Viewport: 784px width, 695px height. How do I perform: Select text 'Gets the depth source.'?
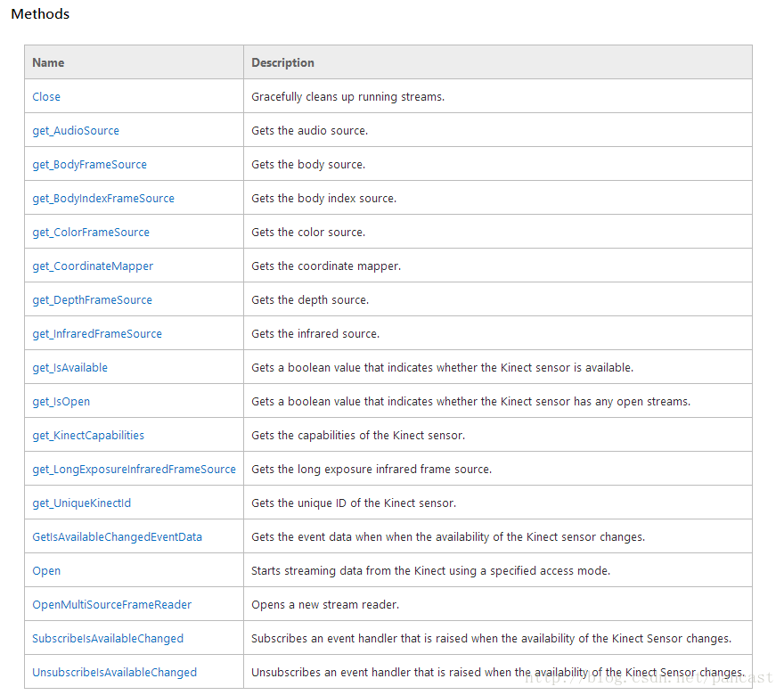point(310,300)
